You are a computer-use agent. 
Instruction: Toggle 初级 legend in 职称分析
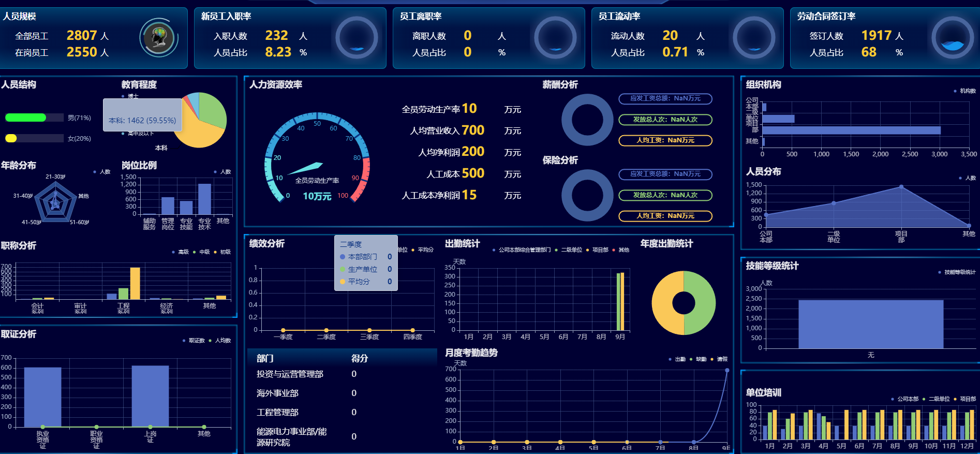pos(222,252)
